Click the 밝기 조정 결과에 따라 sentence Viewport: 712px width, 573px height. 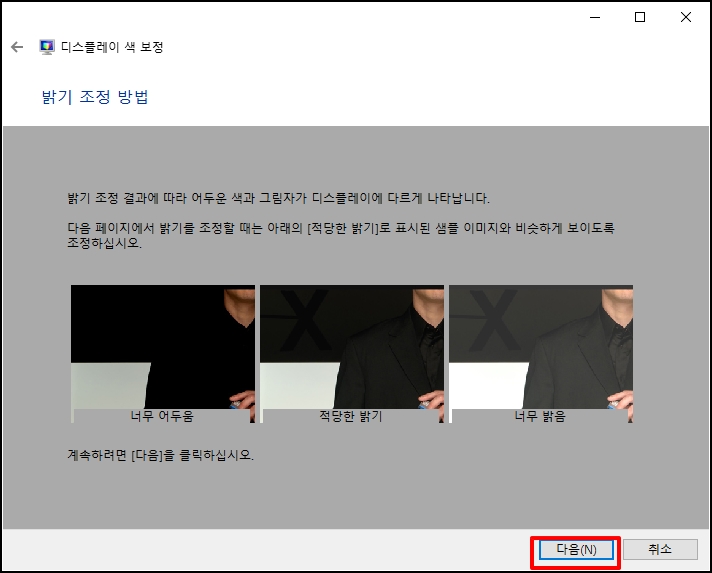point(278,198)
